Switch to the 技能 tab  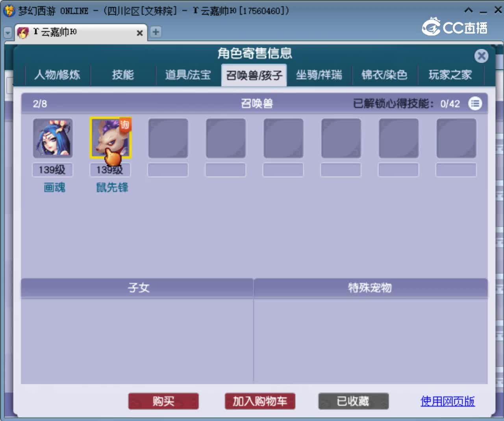(x=123, y=75)
